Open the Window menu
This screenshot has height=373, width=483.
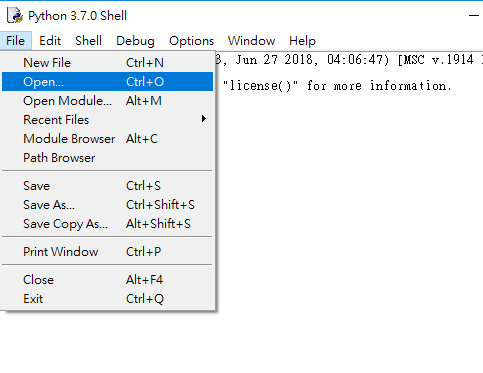tap(251, 41)
